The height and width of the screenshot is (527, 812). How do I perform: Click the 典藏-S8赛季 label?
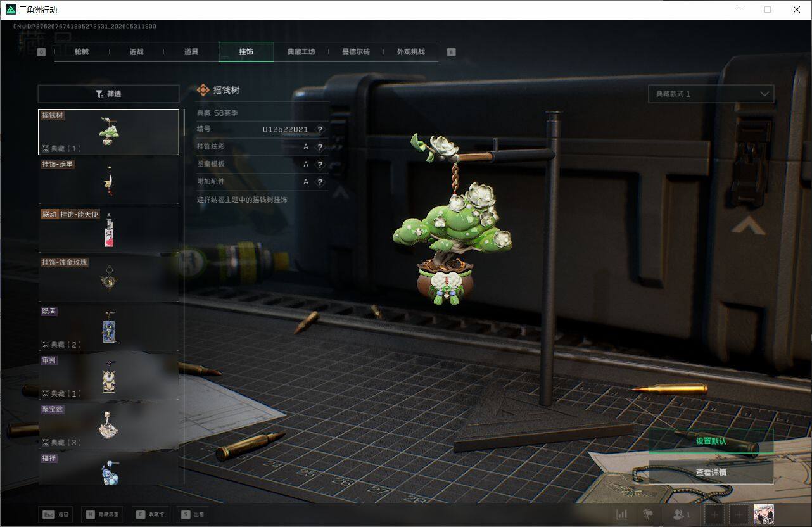click(x=217, y=113)
